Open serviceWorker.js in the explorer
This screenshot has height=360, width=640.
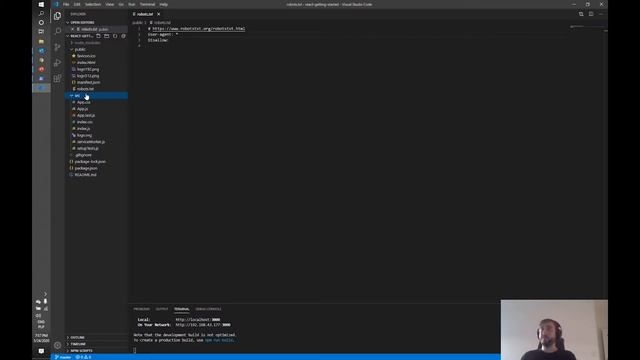pos(91,142)
